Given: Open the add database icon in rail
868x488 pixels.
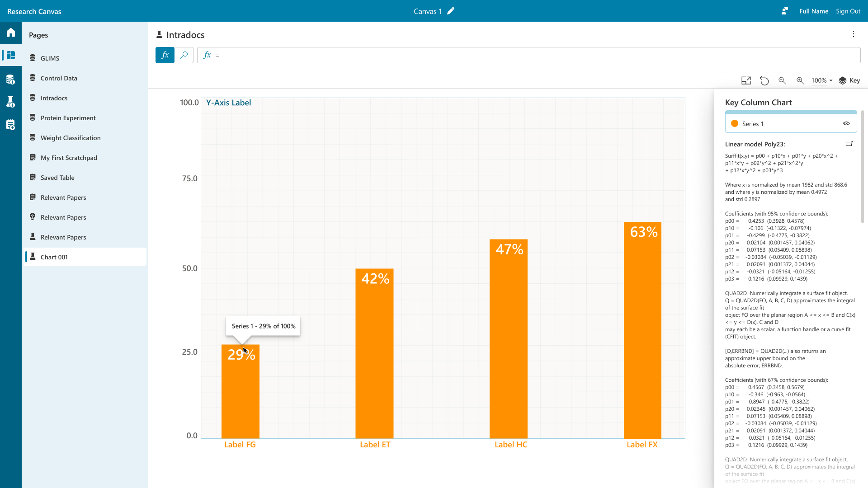Looking at the screenshot, I should (x=11, y=80).
